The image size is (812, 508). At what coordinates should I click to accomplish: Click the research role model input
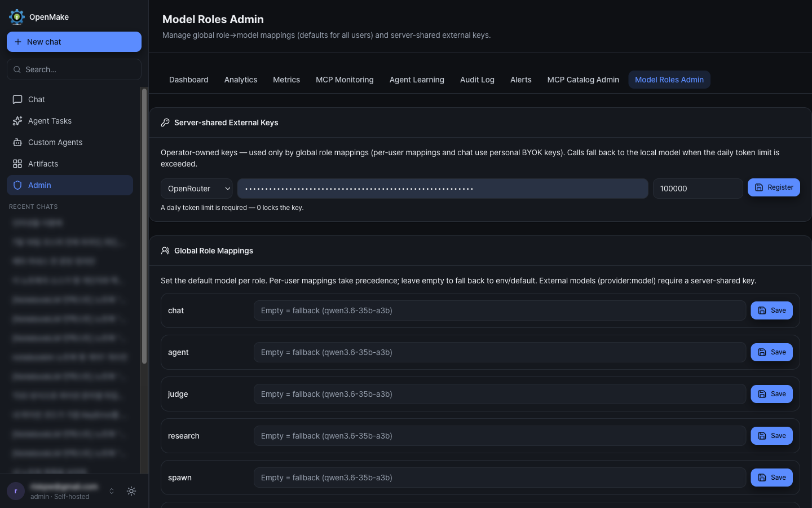pyautogui.click(x=500, y=436)
